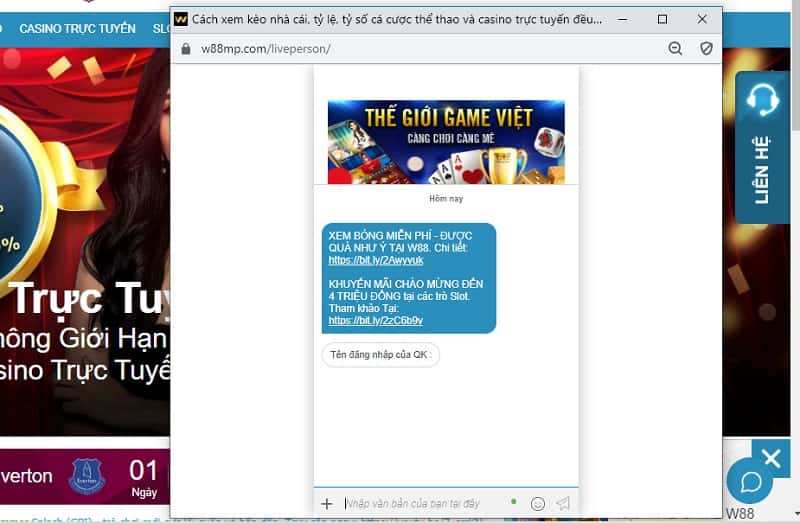The width and height of the screenshot is (800, 523).
Task: Click the 01 Ngày countdown text
Action: click(143, 478)
